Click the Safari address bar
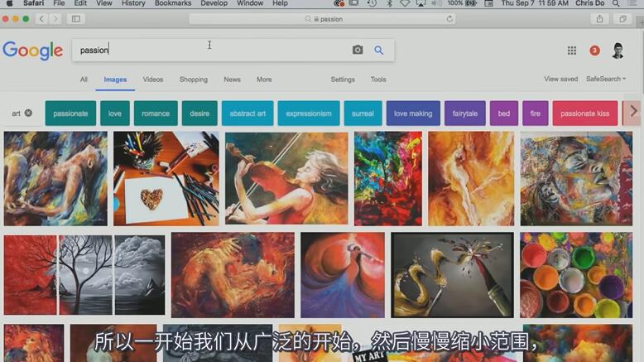Image resolution: width=644 pixels, height=362 pixels. [322, 19]
